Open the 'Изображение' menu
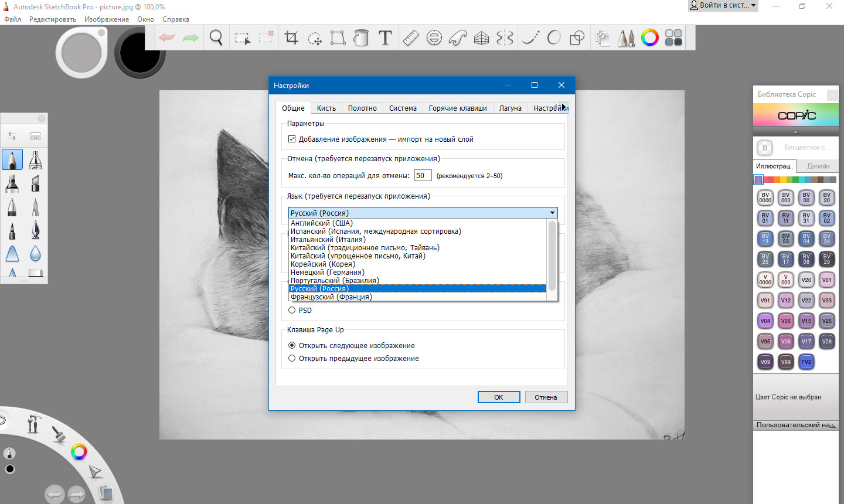844x504 pixels. coord(107,19)
